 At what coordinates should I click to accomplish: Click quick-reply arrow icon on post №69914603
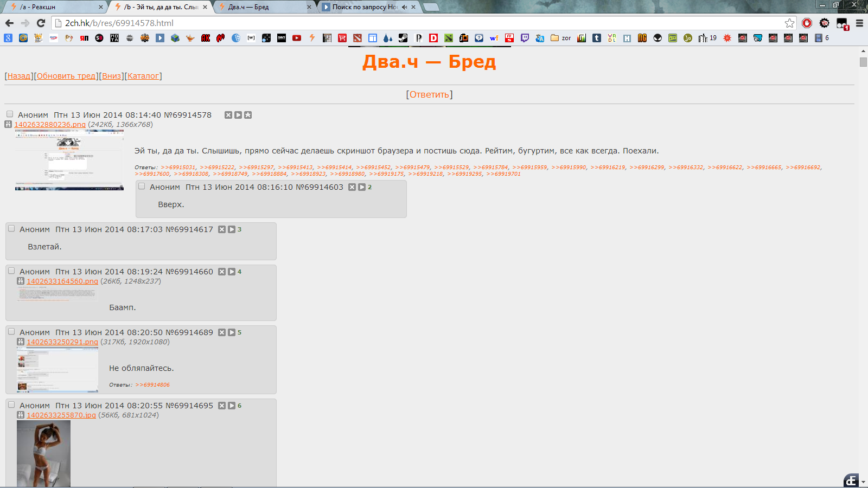362,187
